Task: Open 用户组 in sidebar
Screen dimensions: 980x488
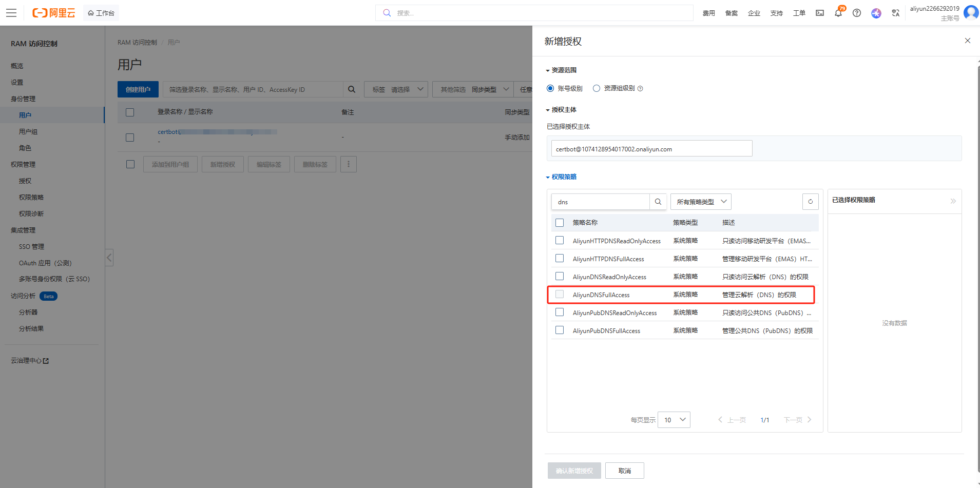Action: coord(28,132)
